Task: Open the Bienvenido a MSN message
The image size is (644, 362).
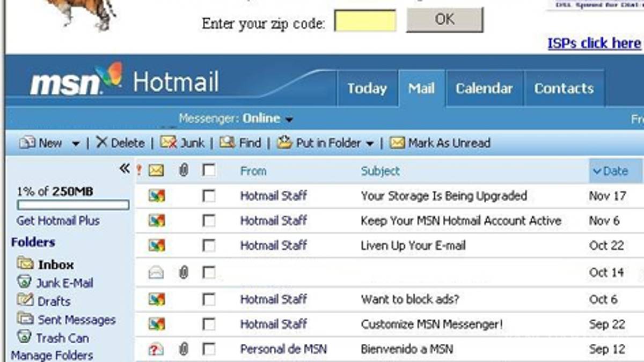Action: pos(407,349)
